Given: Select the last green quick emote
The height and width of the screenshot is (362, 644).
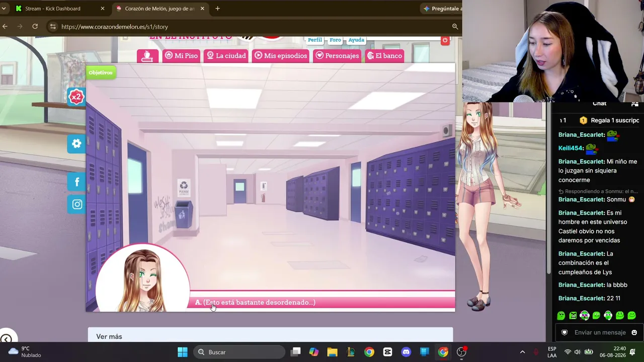Looking at the screenshot, I should [x=631, y=316].
